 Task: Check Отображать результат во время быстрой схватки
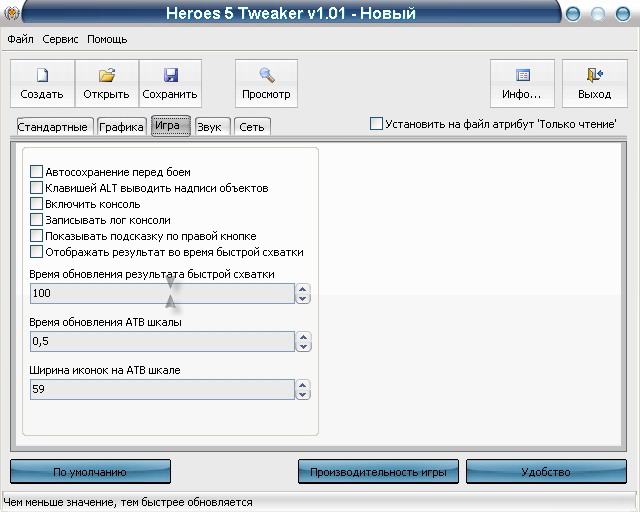pos(36,252)
